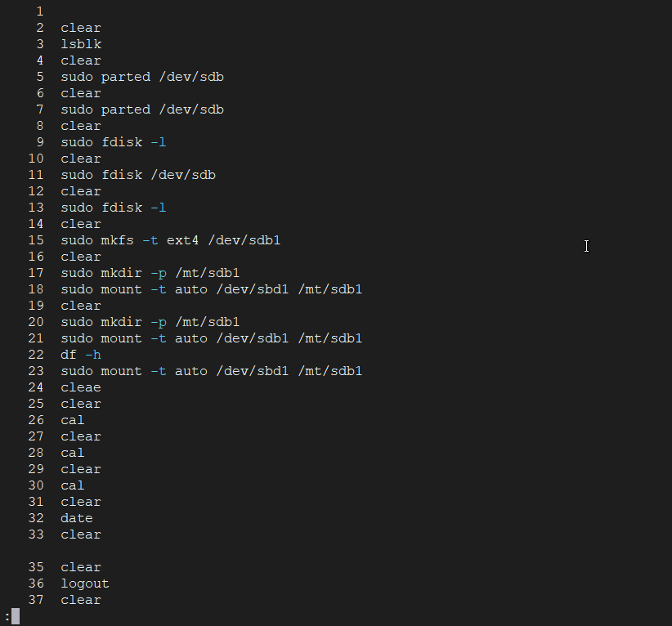This screenshot has height=626, width=672.
Task: Click the cal command on line 26
Action: (73, 420)
